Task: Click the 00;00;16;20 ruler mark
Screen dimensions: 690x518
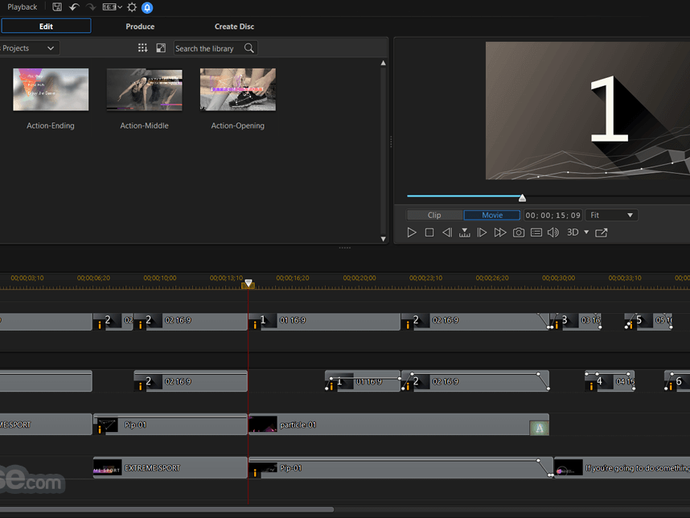Action: [293, 278]
